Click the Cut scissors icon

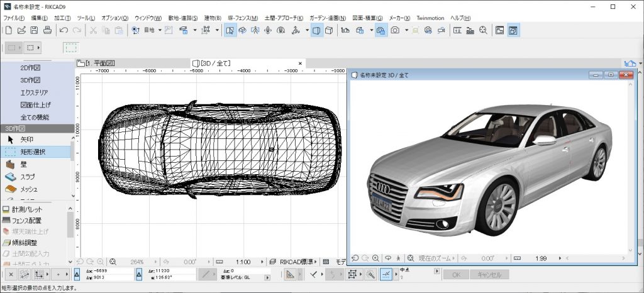93,30
